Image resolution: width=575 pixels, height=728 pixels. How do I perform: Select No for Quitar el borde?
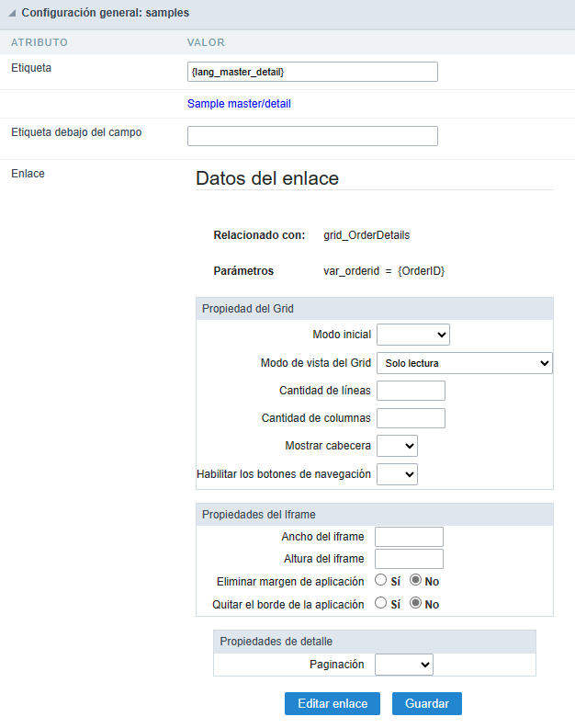(415, 604)
